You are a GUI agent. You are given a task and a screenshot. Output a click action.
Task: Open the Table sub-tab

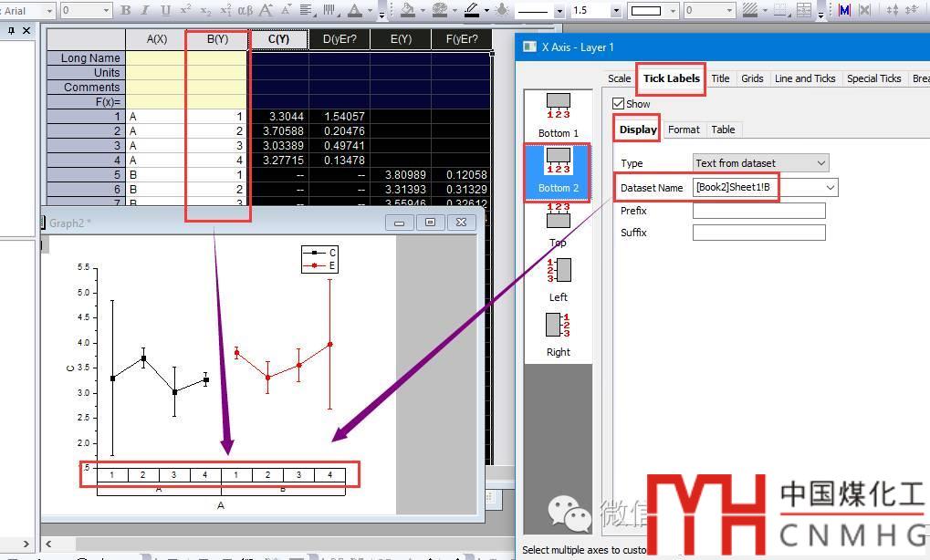point(723,130)
